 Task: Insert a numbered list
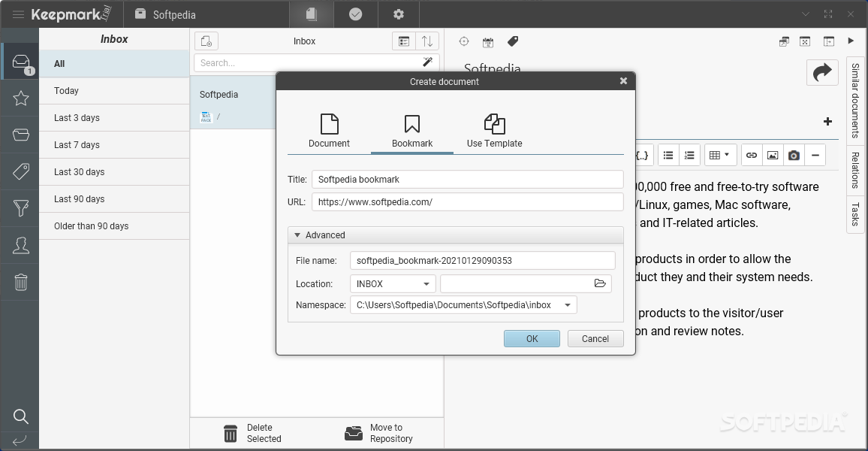pyautogui.click(x=689, y=155)
